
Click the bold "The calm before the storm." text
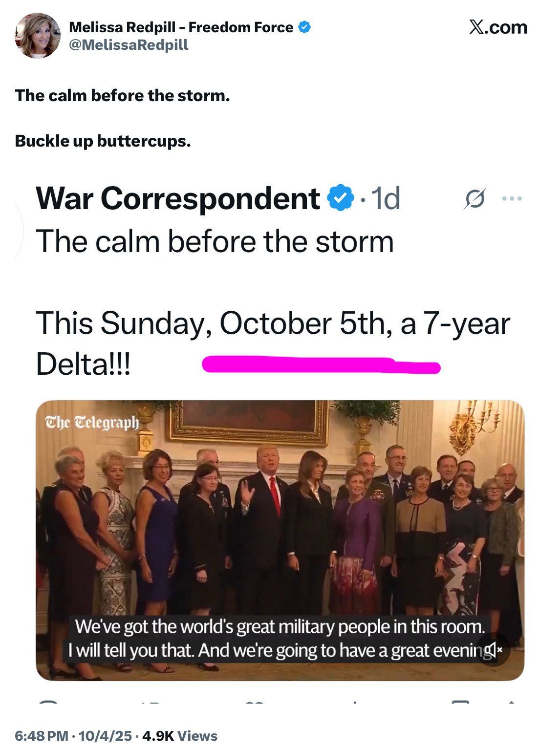tap(122, 96)
